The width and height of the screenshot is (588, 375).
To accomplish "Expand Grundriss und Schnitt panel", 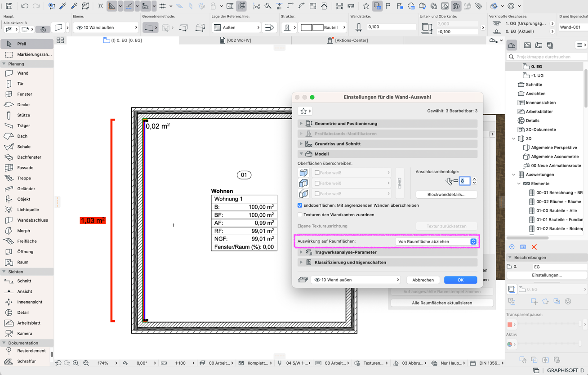I will [388, 144].
